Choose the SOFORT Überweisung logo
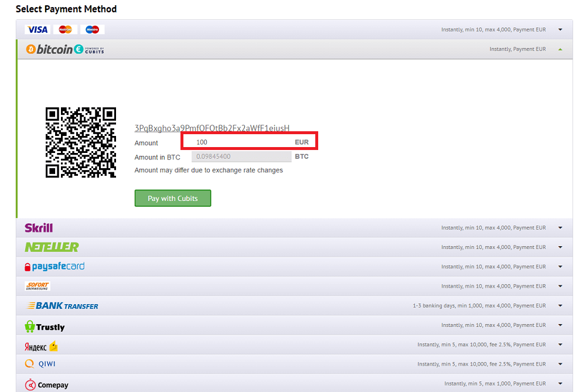 (x=38, y=286)
